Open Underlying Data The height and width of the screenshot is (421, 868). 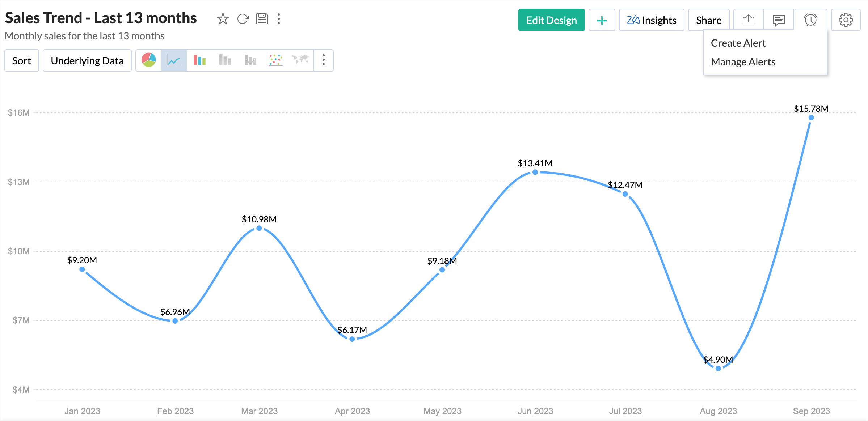click(87, 61)
